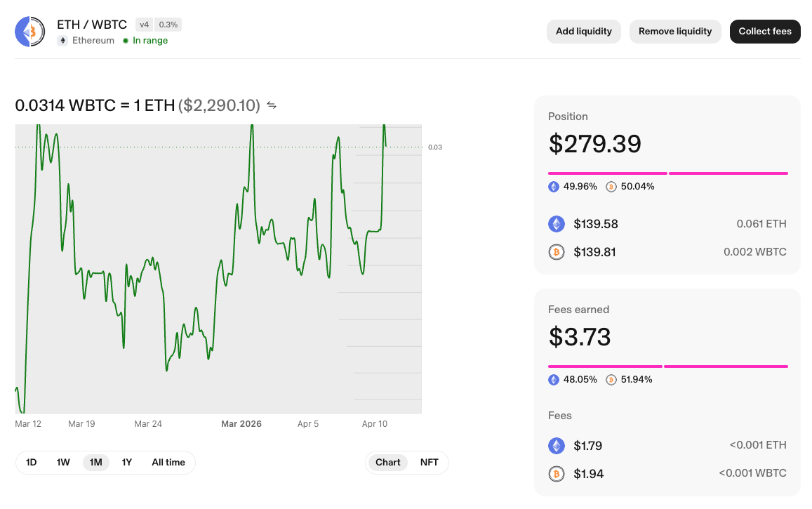Screen dimensions: 812x509
Task: Click the WBTC icon next to $1.94 fees
Action: coord(557,474)
